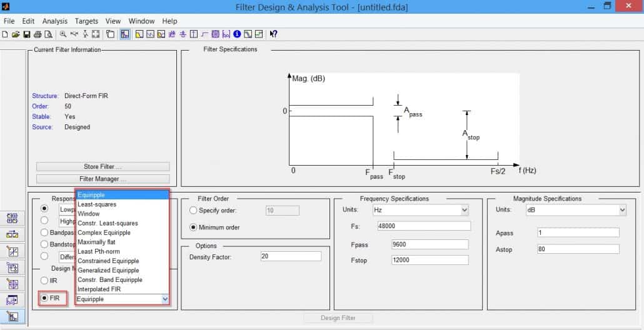The image size is (644, 330).
Task: Select the Zoom X-axis tool
Action: [x=74, y=34]
